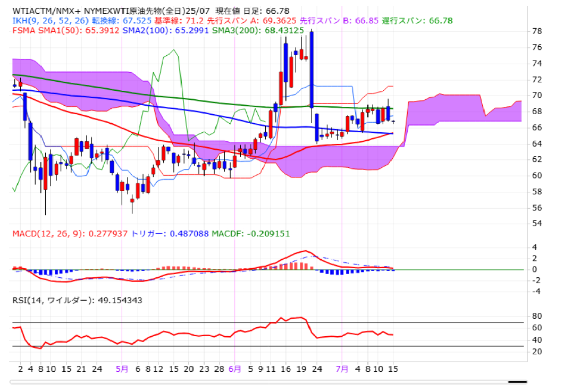Viewport: 572px width, 392px height.
Task: Click the 58 price axis label
Action: point(537,191)
